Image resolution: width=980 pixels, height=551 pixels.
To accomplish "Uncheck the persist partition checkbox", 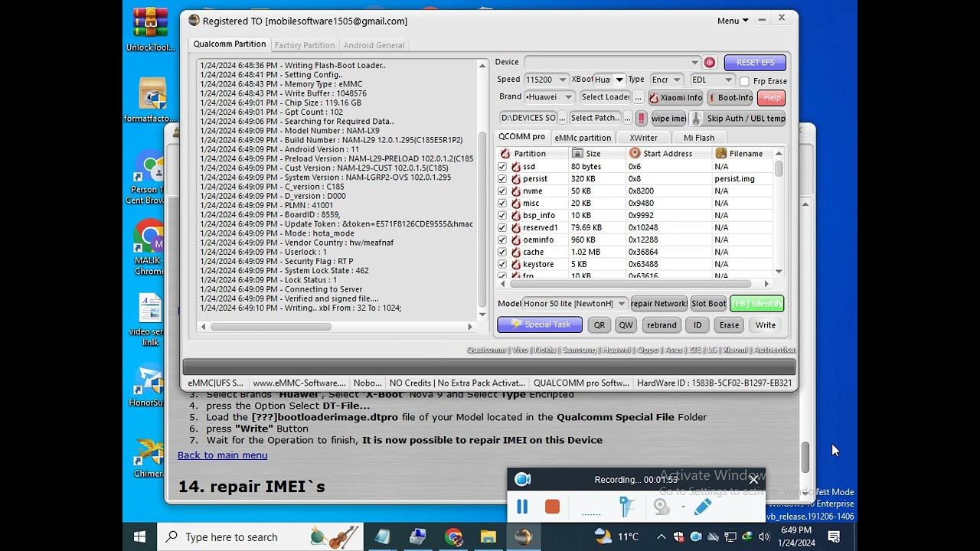I will 502,178.
